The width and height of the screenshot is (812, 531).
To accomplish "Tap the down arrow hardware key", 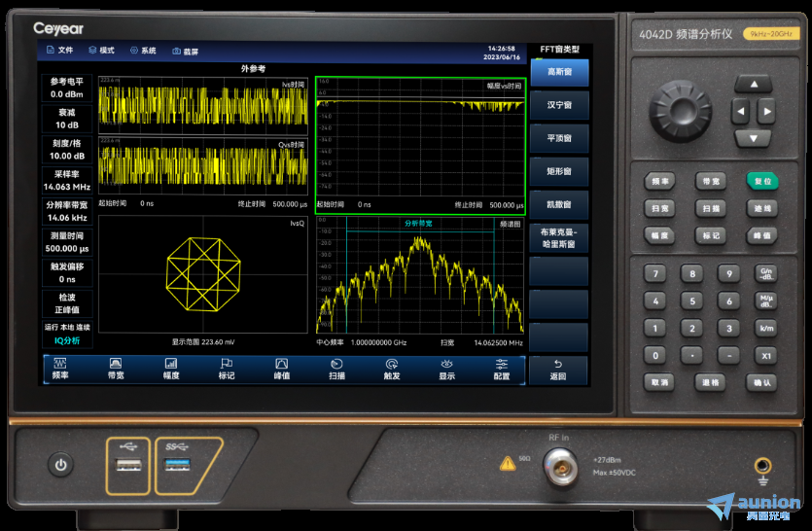I will click(x=754, y=138).
